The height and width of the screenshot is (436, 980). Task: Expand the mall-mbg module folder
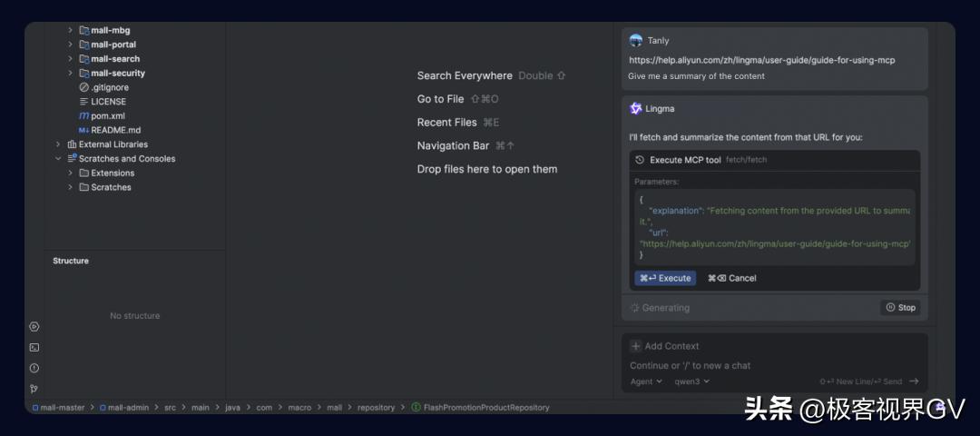(71, 30)
